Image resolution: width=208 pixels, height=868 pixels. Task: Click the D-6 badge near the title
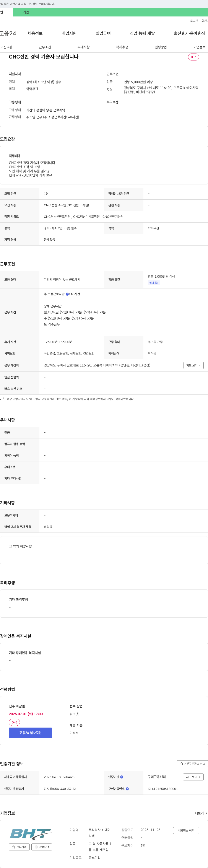click(x=193, y=57)
